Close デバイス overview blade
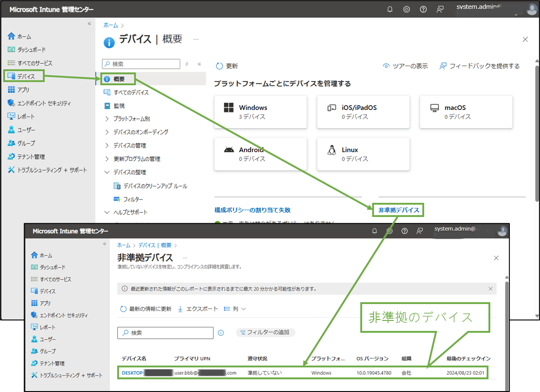Screen dimensions: 540x392 click(525, 39)
